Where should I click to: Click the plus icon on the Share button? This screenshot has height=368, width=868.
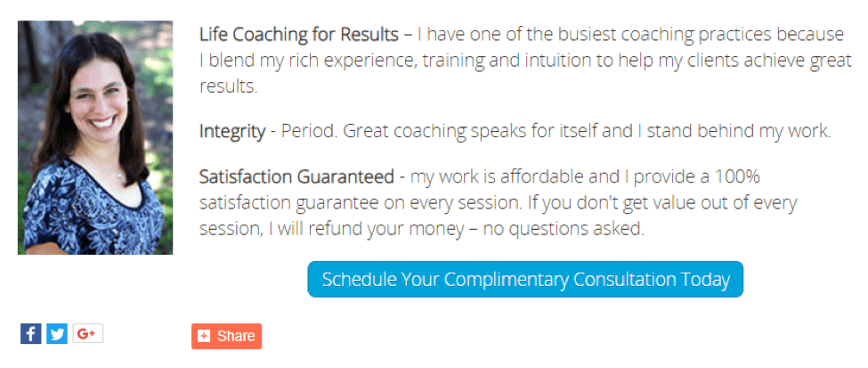(204, 336)
